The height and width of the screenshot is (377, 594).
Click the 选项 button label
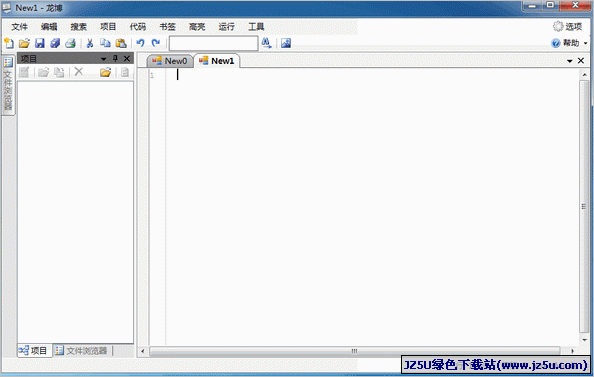pos(574,27)
